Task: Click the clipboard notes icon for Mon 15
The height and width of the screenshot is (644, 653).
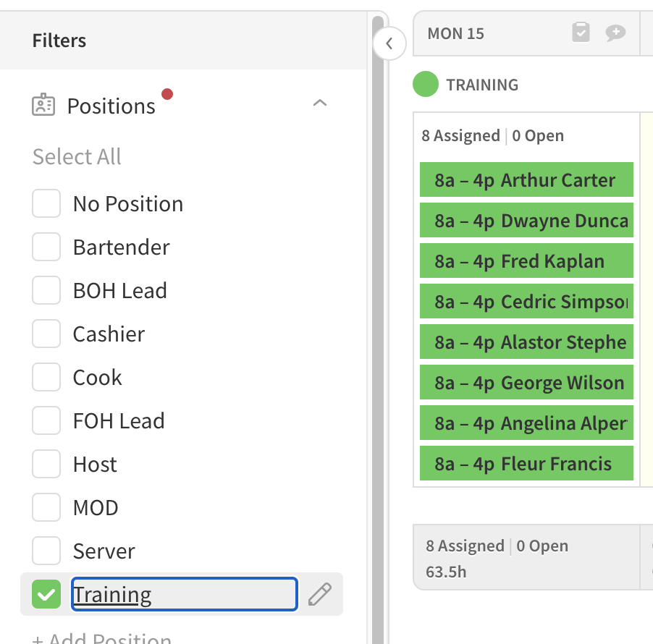Action: pyautogui.click(x=581, y=33)
